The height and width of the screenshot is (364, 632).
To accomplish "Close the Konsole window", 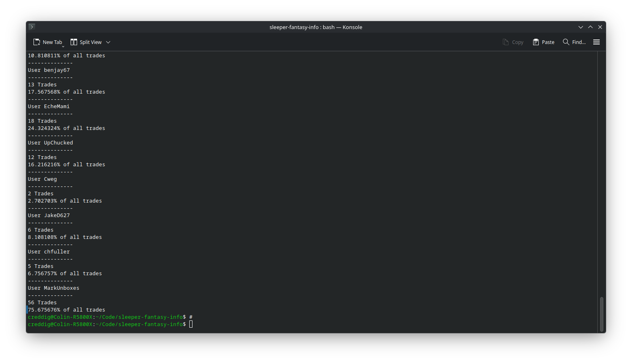I will pos(600,27).
